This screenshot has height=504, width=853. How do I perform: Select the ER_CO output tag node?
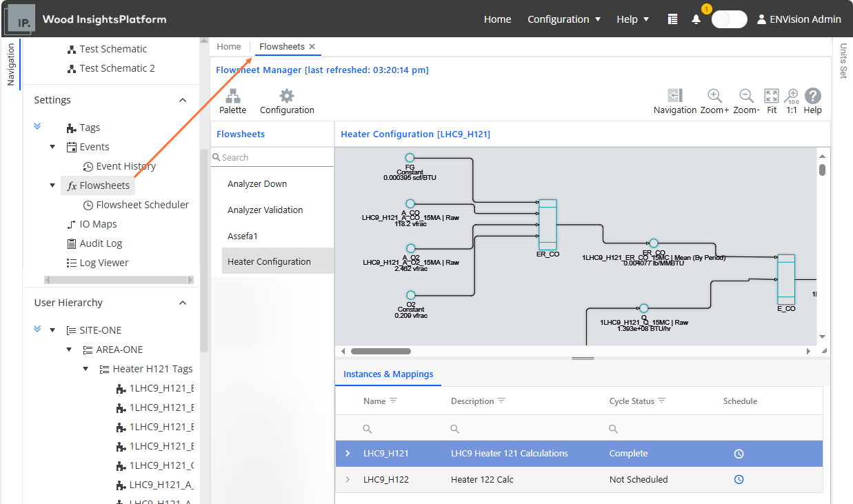654,243
